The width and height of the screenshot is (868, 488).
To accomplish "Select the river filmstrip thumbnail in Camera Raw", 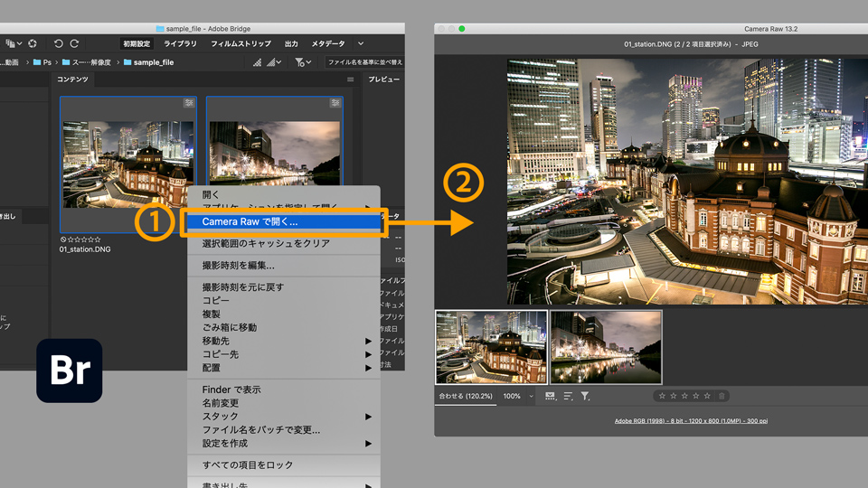I will click(x=606, y=347).
